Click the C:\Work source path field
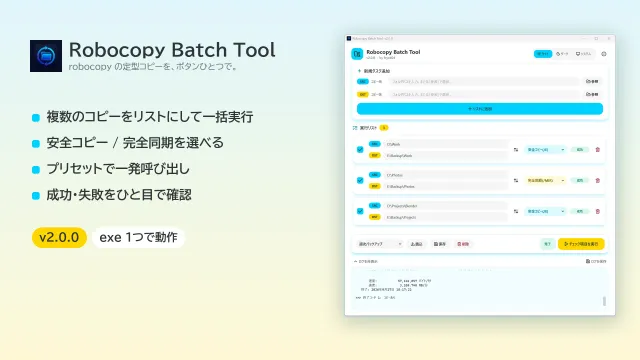Screen dimensions: 640x360 [446, 144]
